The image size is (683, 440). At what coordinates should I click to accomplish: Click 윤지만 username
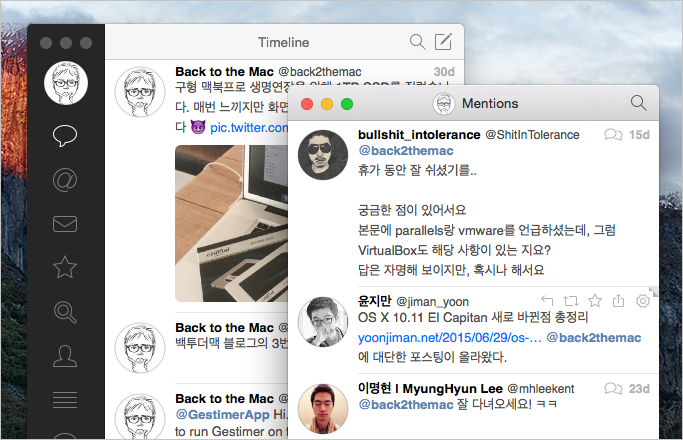[x=375, y=301]
